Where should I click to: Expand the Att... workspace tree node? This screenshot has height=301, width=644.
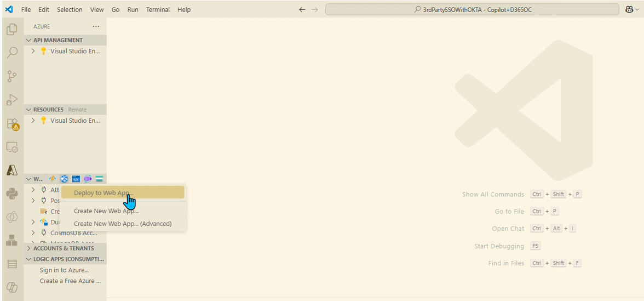[x=33, y=190]
